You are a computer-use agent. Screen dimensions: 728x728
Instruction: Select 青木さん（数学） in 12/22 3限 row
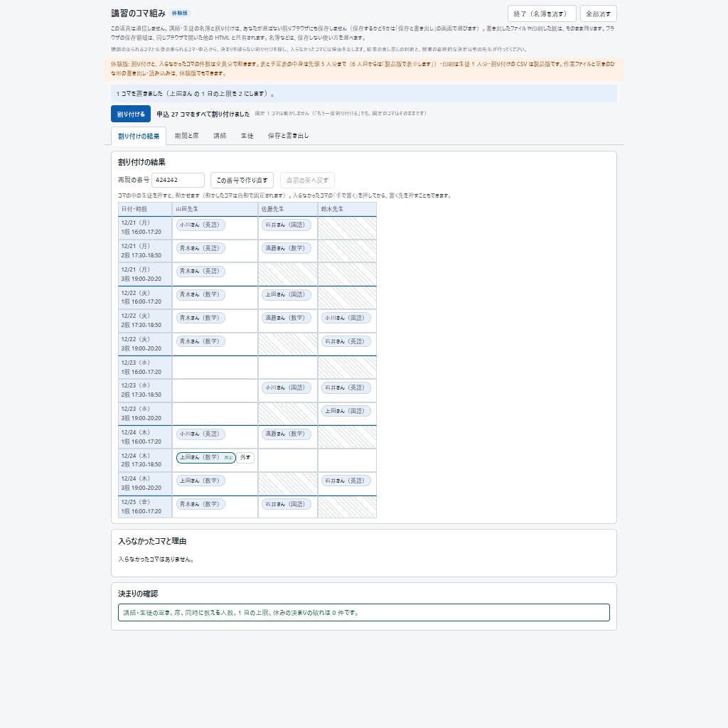point(200,341)
